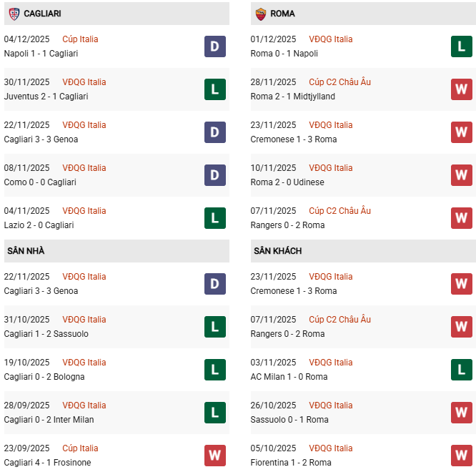
Task: Click the win badge for Fiorentina 1 - 2 Roma
Action: coord(462,456)
